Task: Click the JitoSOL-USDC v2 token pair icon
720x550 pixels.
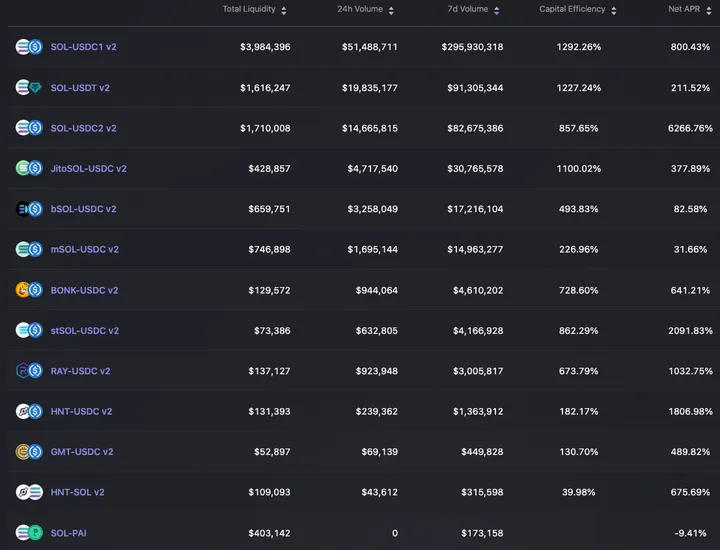Action: pyautogui.click(x=28, y=169)
